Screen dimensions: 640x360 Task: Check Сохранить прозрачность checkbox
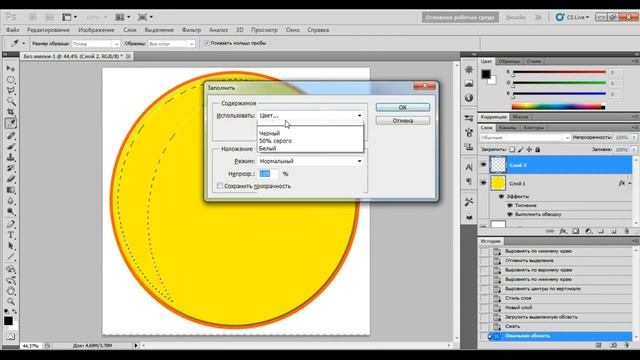coord(220,186)
